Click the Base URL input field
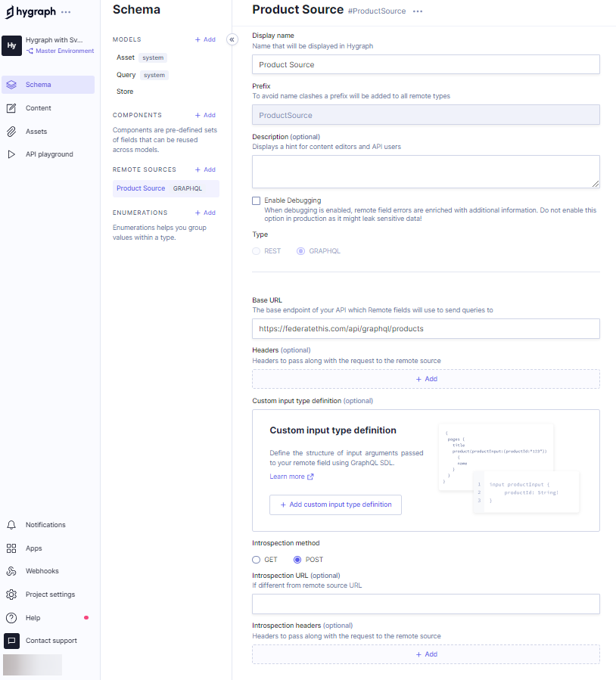Viewport: 616px width, 680px height. tap(425, 329)
